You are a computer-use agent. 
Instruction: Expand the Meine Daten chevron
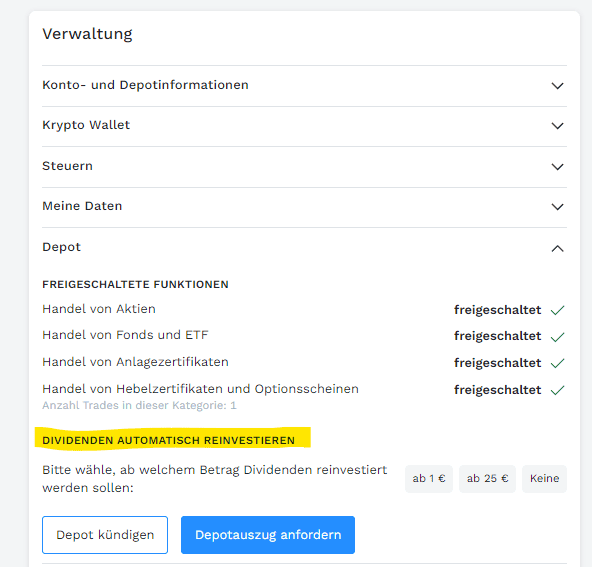tap(557, 207)
